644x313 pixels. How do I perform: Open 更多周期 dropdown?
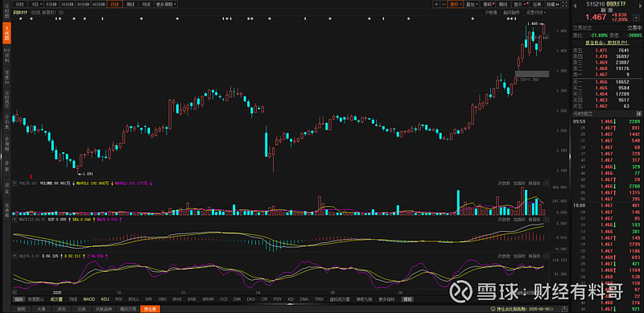(x=167, y=4)
